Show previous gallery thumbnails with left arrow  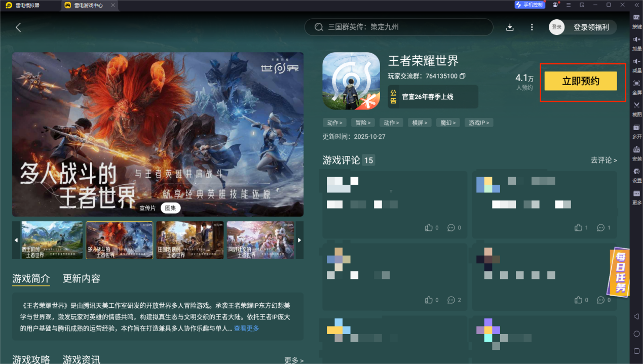tap(16, 240)
